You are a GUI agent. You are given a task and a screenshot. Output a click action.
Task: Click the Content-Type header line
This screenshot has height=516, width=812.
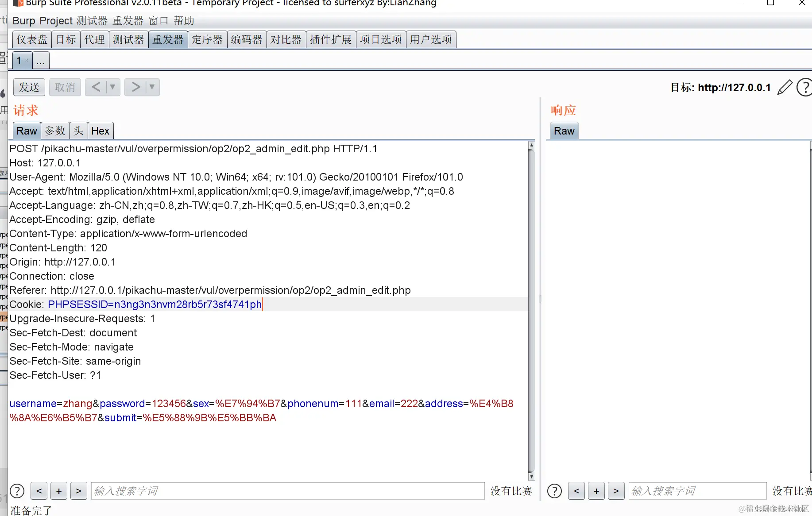tap(128, 234)
